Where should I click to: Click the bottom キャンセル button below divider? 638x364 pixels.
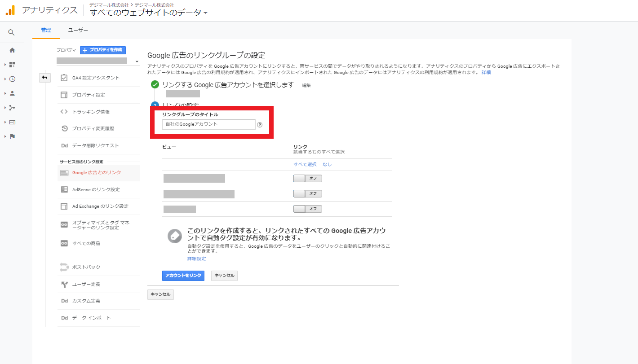tap(160, 294)
